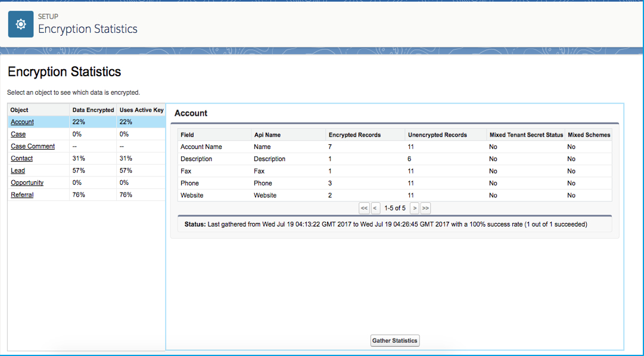Click encrypted records count 2 for Website
644x356 pixels.
tap(330, 195)
